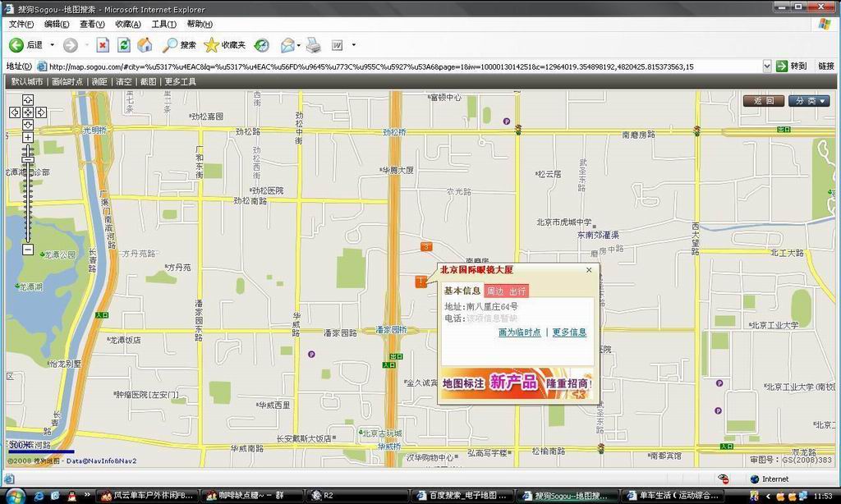Select the orange marker for 北京国际眼镜大厦

pos(421,282)
